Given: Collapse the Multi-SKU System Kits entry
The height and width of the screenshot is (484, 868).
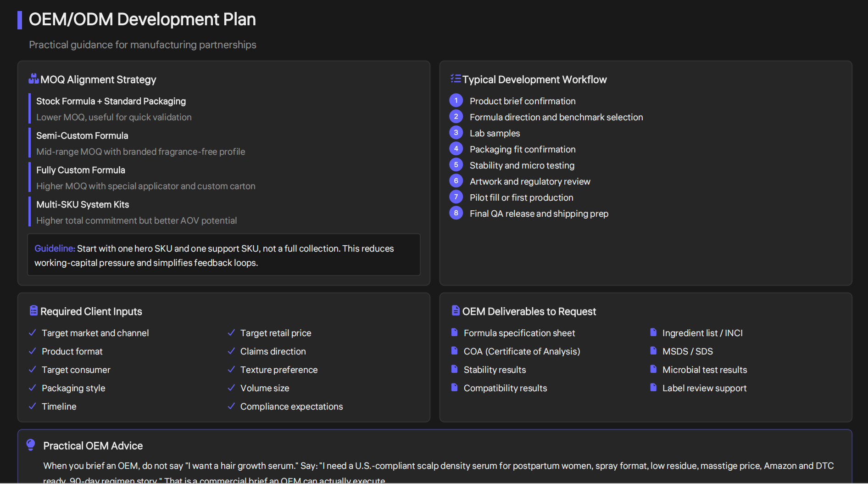Looking at the screenshot, I should [x=83, y=204].
